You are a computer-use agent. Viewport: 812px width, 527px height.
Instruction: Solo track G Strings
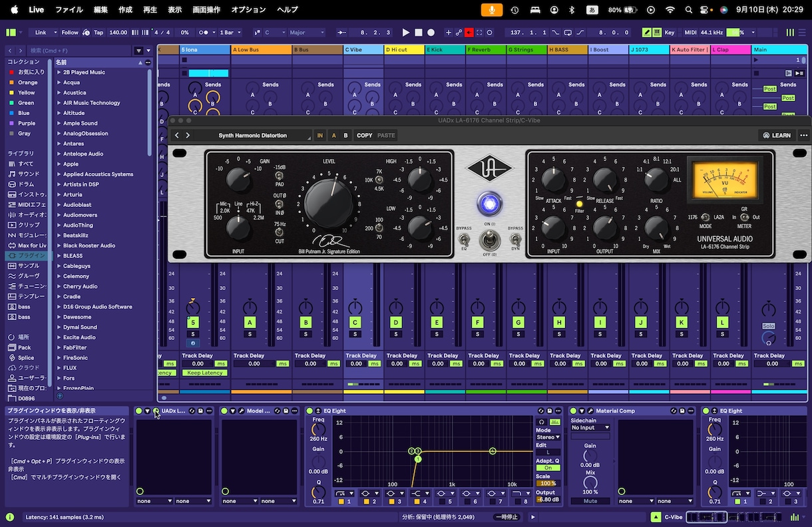point(518,334)
